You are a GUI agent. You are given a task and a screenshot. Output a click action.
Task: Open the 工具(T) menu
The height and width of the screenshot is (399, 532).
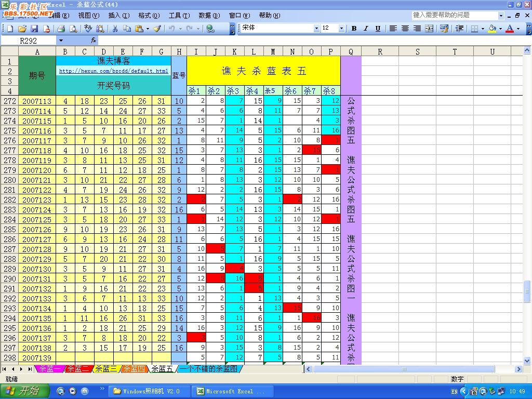pos(179,15)
